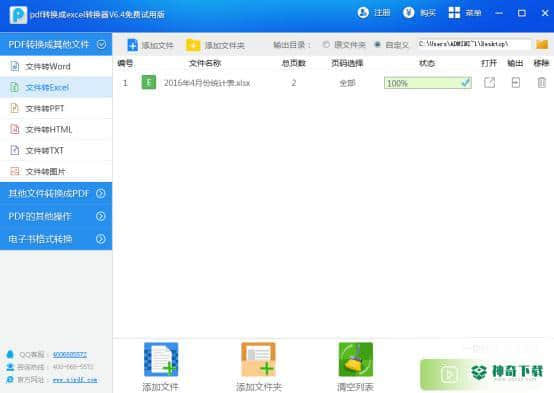Click the output icon in file row
554x393 pixels.
point(515,83)
